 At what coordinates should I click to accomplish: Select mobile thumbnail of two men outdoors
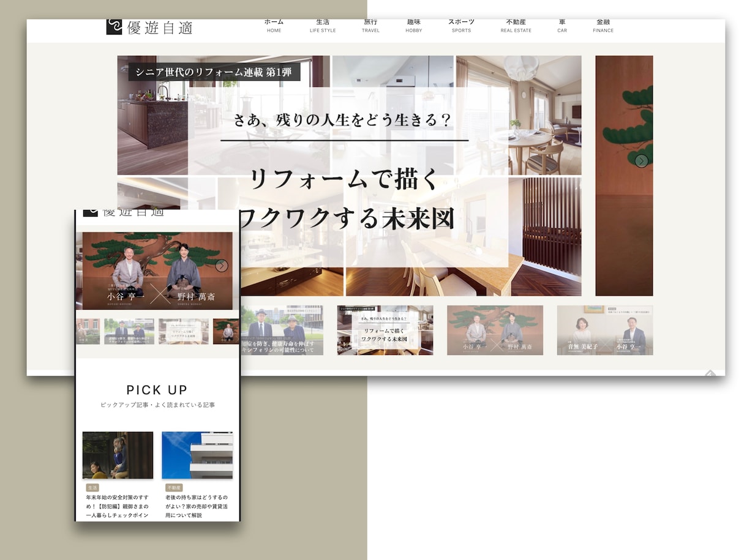coord(129,331)
